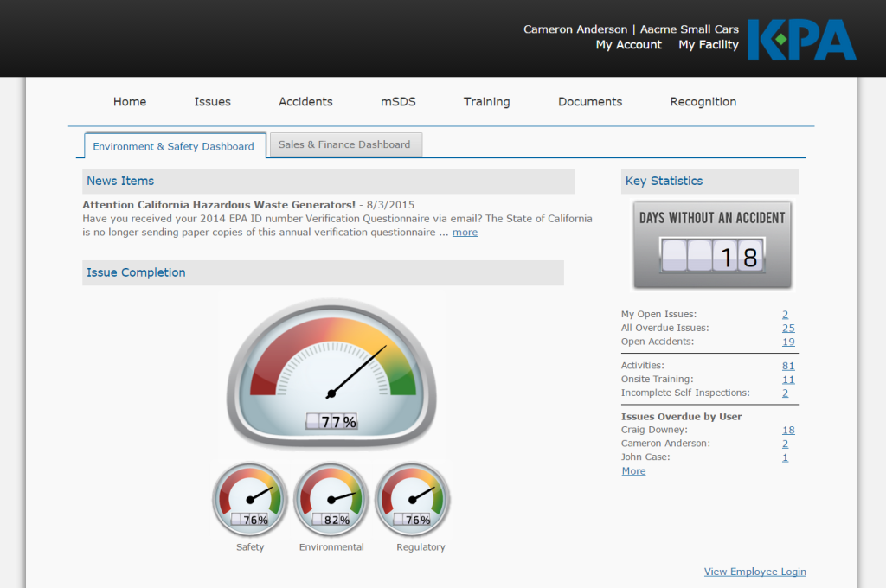This screenshot has width=886, height=588.
Task: Click the Issue Completion section header
Action: tap(324, 273)
